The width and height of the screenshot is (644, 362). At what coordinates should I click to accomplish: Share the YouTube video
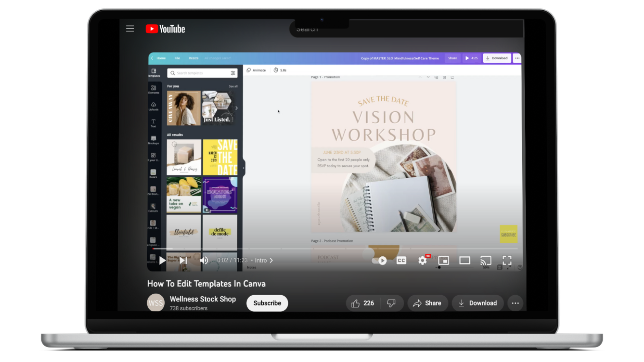[x=427, y=303]
